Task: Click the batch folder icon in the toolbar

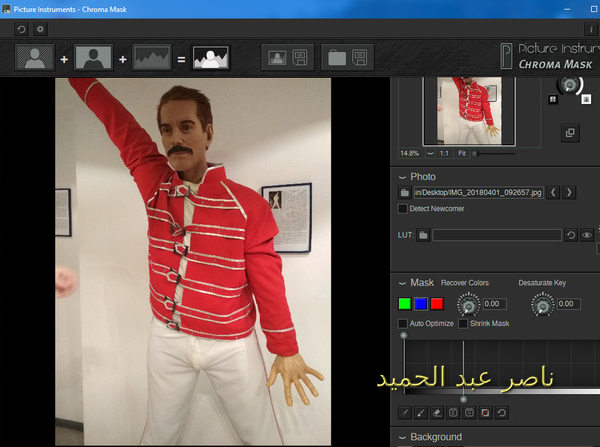Action: click(337, 58)
